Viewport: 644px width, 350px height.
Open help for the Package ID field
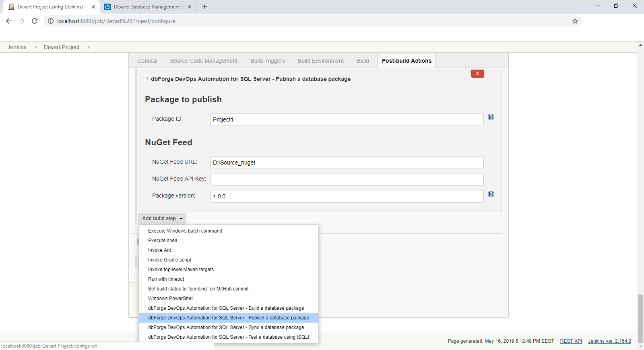pyautogui.click(x=491, y=117)
